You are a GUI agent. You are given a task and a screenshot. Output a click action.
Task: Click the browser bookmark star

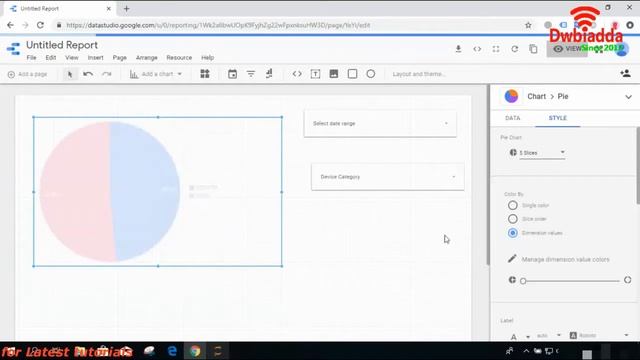pos(528,25)
